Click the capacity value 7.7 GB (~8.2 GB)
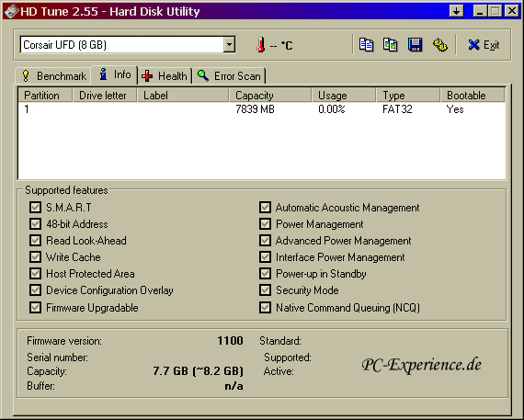This screenshot has height=420, width=524. [199, 371]
